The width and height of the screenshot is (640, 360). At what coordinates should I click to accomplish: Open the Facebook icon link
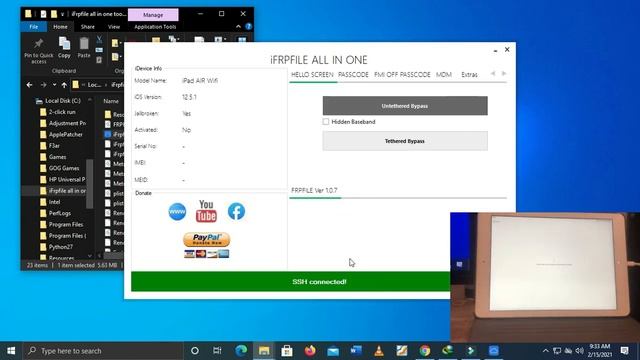tap(236, 211)
